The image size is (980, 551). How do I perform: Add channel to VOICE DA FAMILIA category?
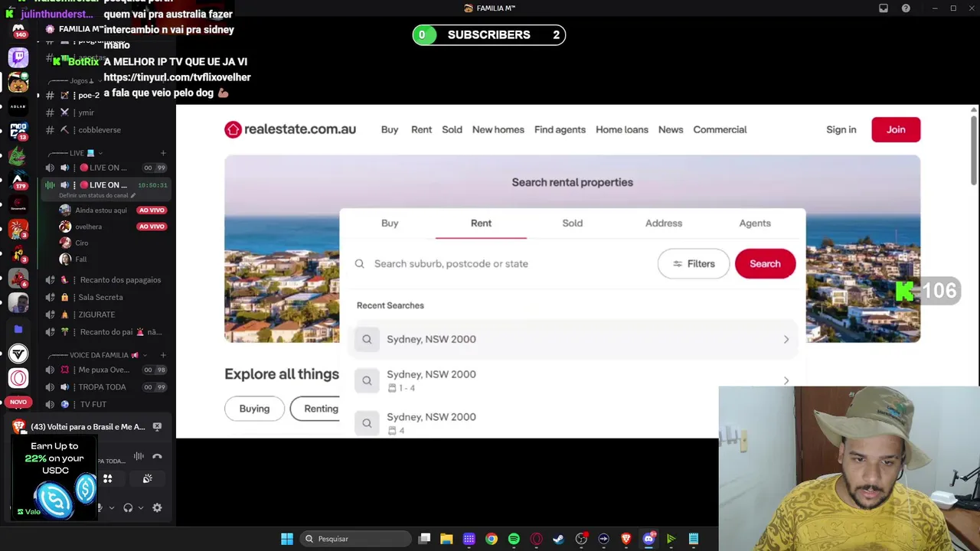[163, 355]
